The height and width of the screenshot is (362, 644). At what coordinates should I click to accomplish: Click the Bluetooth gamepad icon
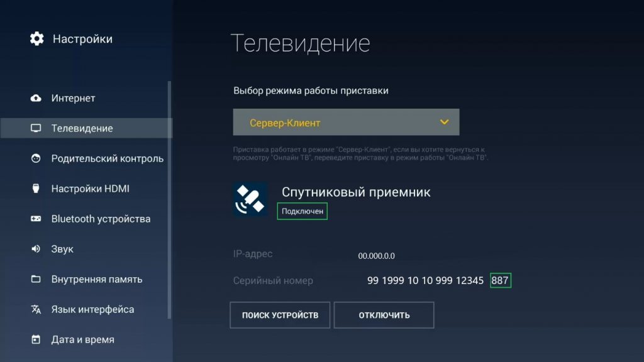[x=36, y=219]
